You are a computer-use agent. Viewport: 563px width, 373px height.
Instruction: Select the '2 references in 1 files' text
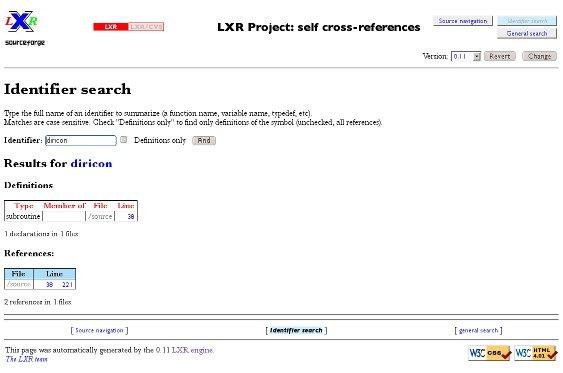coord(38,302)
